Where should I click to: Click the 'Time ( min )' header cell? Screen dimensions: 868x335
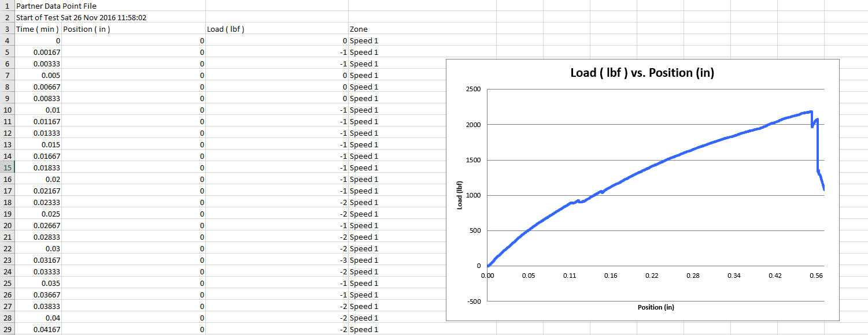pos(38,29)
